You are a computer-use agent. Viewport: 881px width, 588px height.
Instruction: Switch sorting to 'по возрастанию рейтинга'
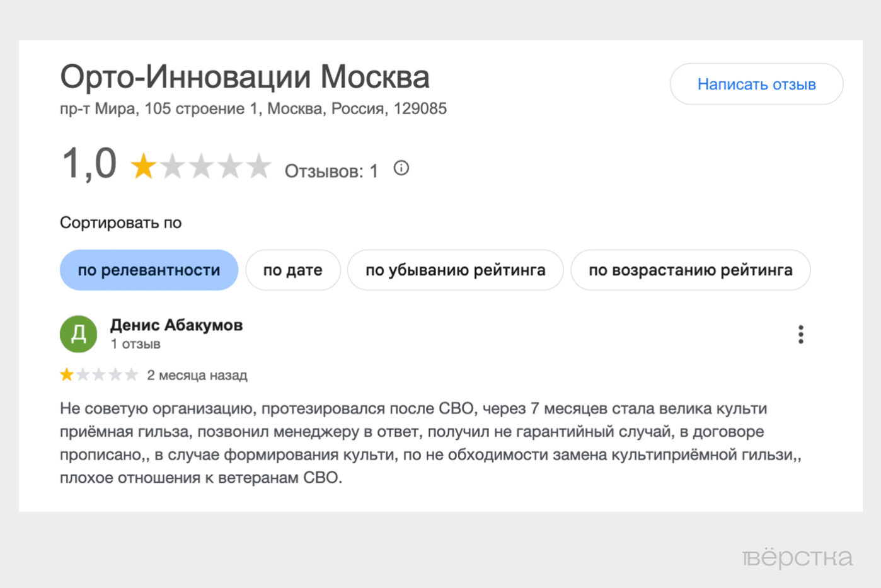pos(690,270)
